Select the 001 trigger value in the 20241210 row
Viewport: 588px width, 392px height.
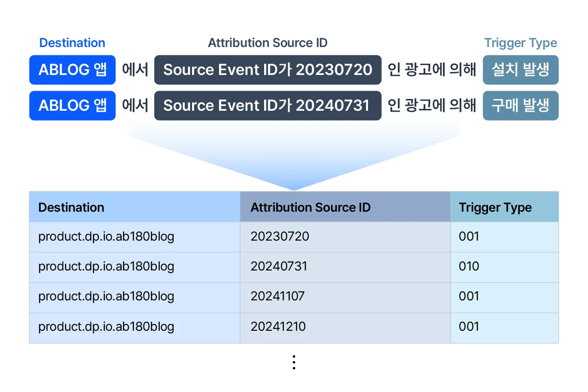(469, 327)
